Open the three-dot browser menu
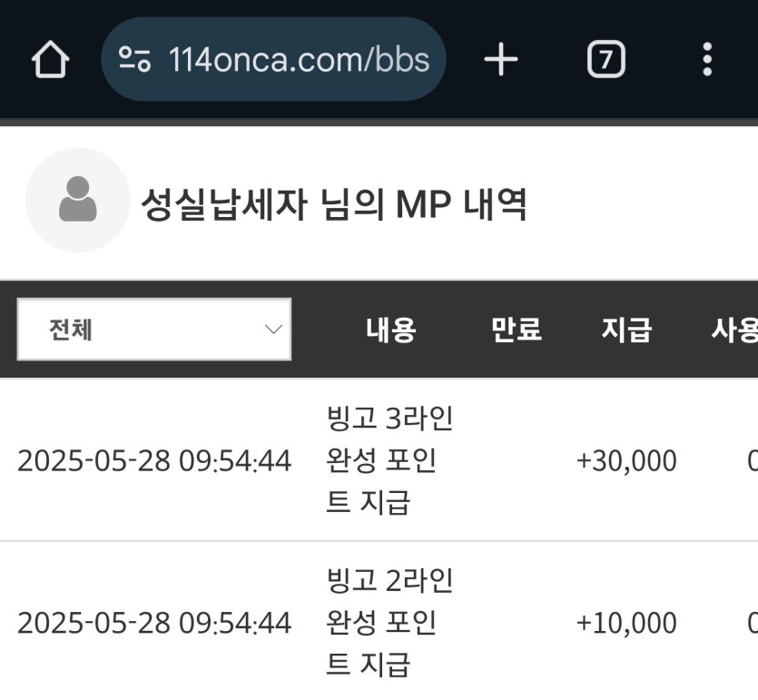 tap(707, 59)
